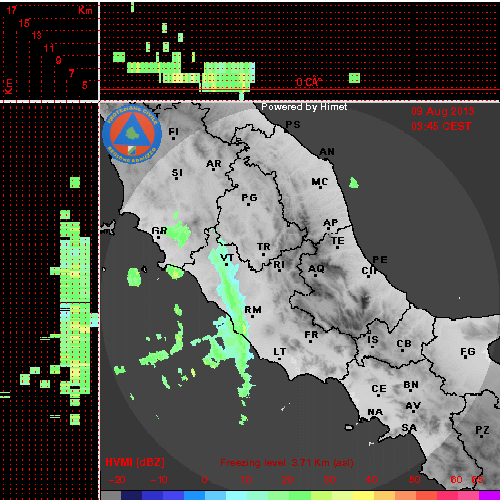
Task: Click the AQ city label
Action: point(316,269)
